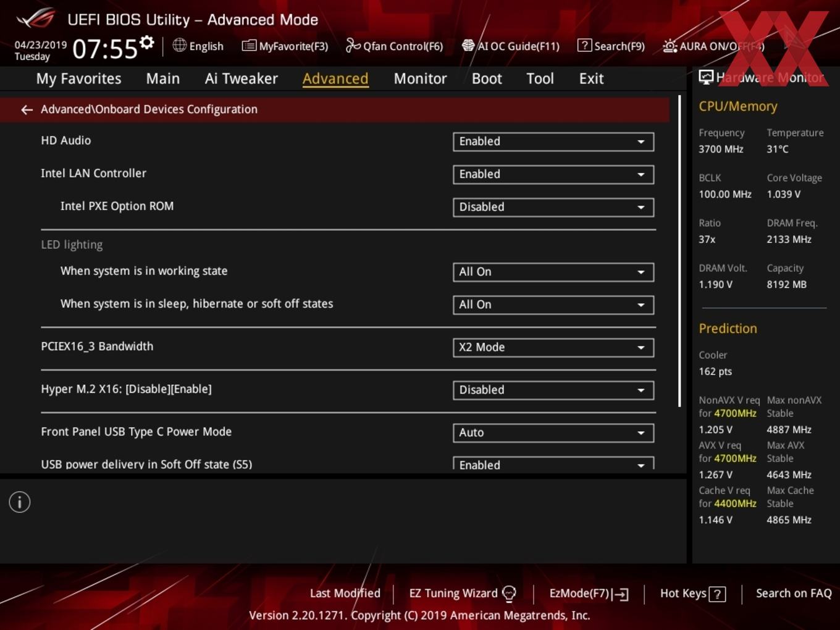Select the Intel LAN Controller label

pos(93,173)
